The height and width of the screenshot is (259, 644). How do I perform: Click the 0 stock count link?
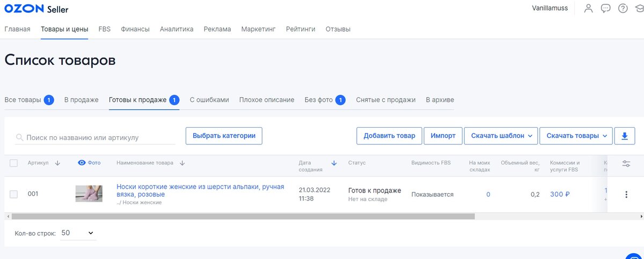coord(488,194)
